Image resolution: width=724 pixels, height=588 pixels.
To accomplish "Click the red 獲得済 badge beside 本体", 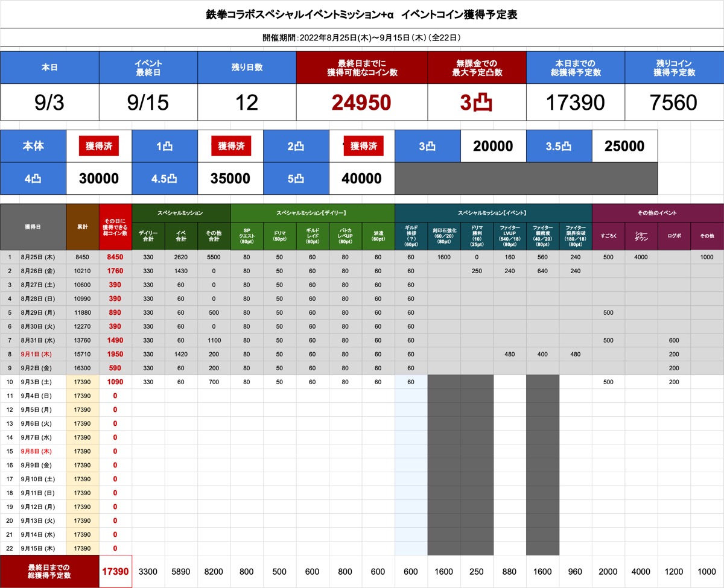I will tap(98, 146).
